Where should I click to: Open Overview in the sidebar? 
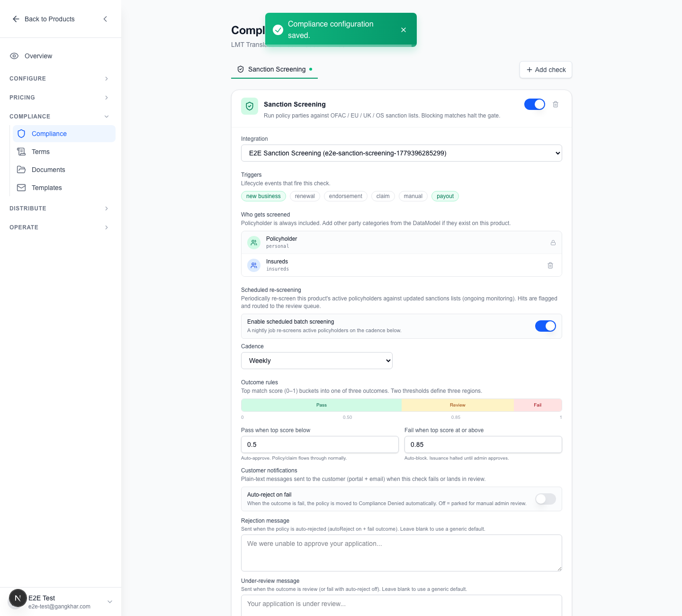(x=61, y=56)
